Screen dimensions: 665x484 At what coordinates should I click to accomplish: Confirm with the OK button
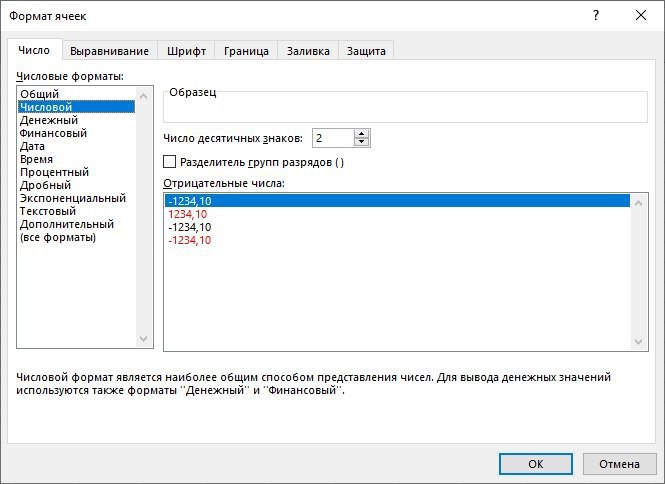536,464
